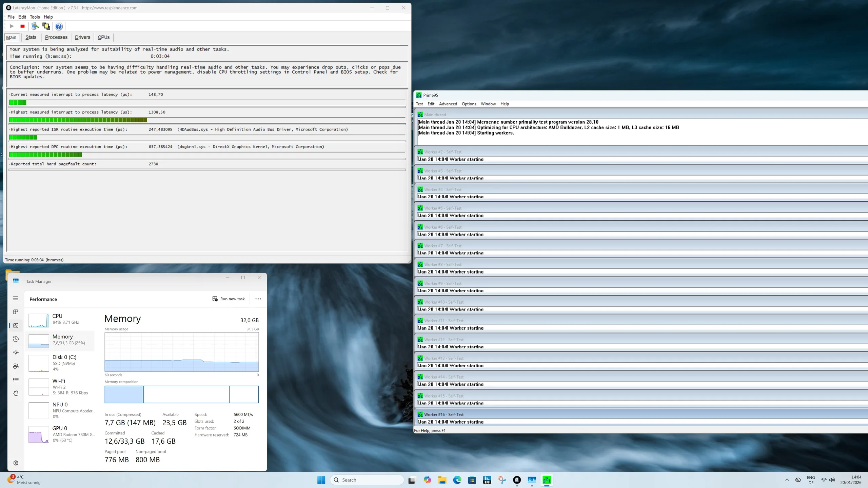868x488 pixels.
Task: Stop the LatencyMon monitor with red square
Action: (22, 26)
